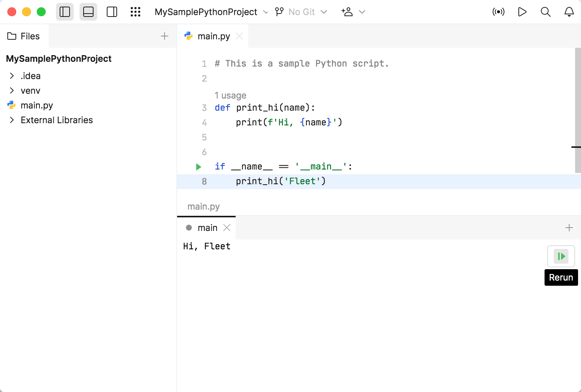The width and height of the screenshot is (581, 392).
Task: Open search with the magnifier icon
Action: tap(546, 12)
